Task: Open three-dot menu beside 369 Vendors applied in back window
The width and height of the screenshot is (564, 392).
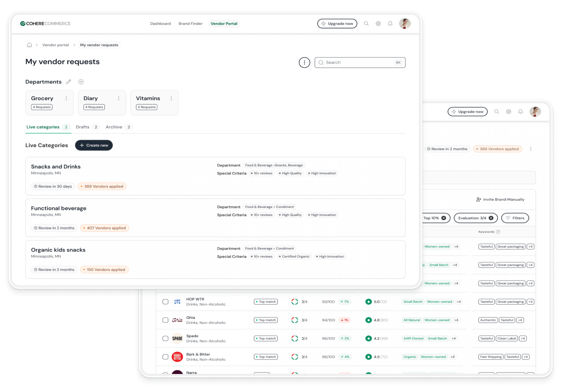Action: 531,149
